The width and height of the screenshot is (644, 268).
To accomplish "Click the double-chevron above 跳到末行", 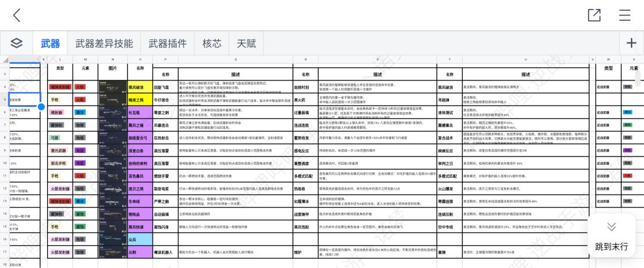I will [612, 227].
